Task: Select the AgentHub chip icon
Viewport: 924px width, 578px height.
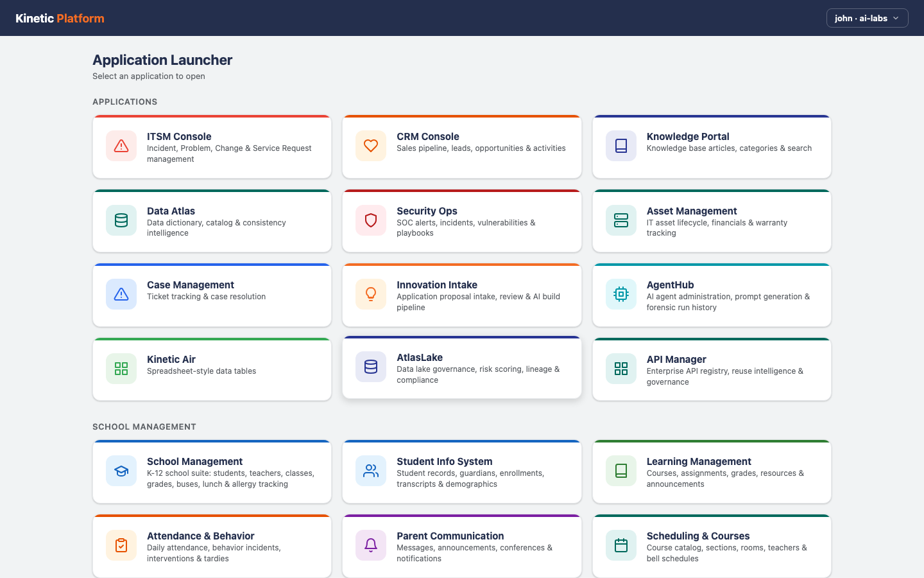Action: click(620, 294)
